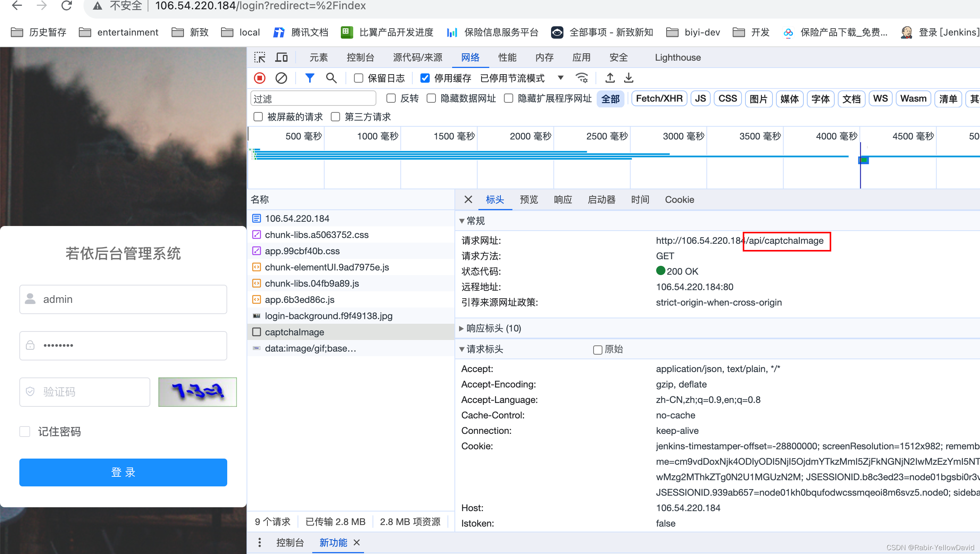Viewport: 980px width, 554px height.
Task: Click the import HAR upload icon
Action: coord(610,78)
